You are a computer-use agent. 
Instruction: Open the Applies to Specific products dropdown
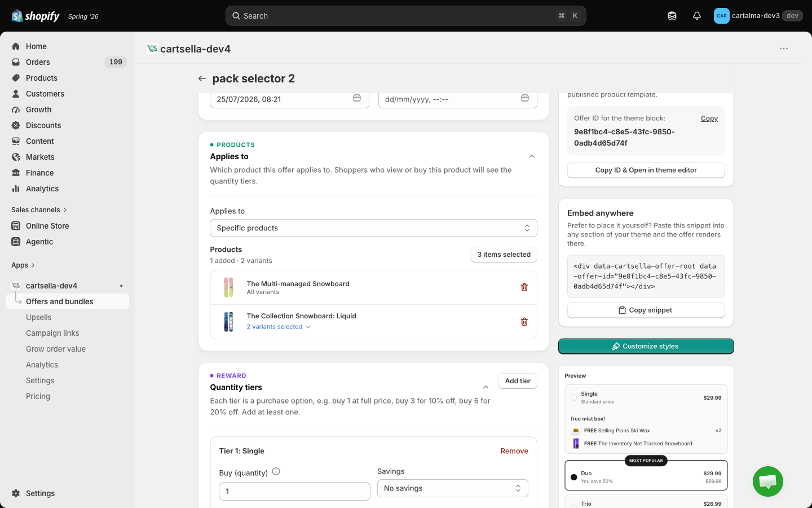click(x=373, y=228)
